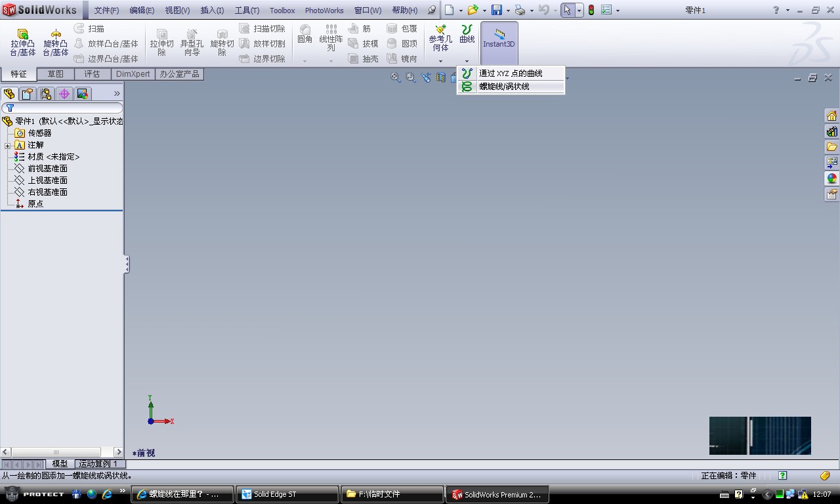Viewport: 840px width, 504px height.
Task: Open the 文件(F) menu
Action: point(106,10)
